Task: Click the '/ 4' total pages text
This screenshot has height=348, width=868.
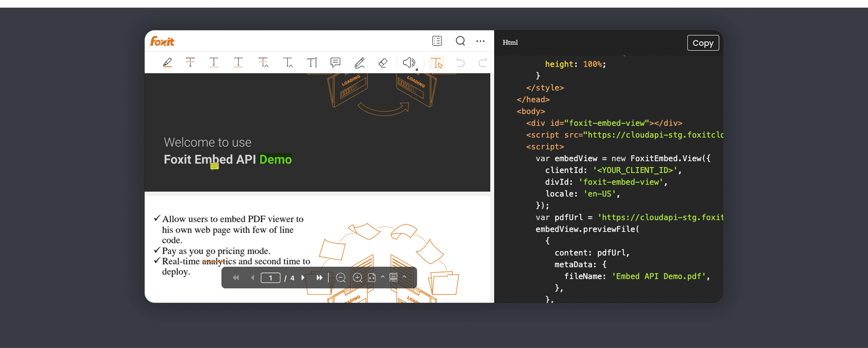Action: tap(289, 278)
